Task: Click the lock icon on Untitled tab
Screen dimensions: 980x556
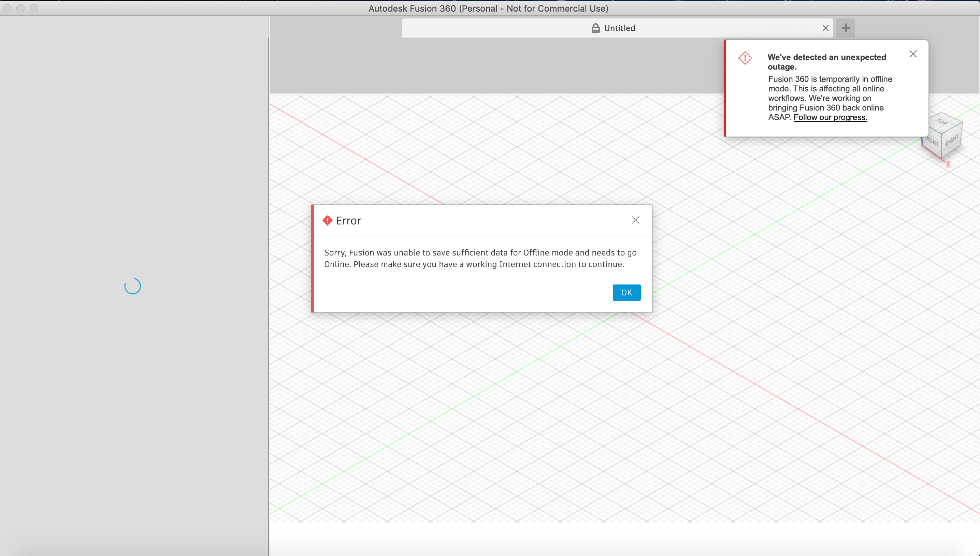Action: tap(595, 28)
